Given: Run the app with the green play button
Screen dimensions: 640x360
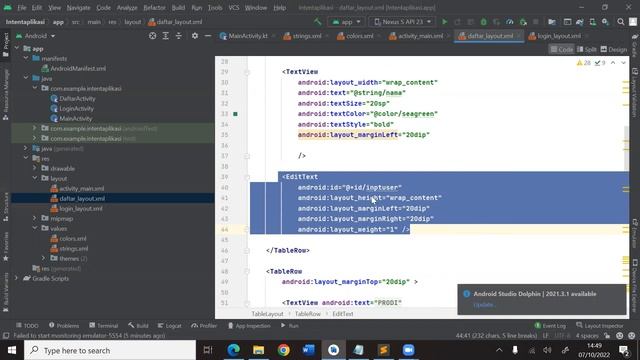Looking at the screenshot, I should click(444, 22).
